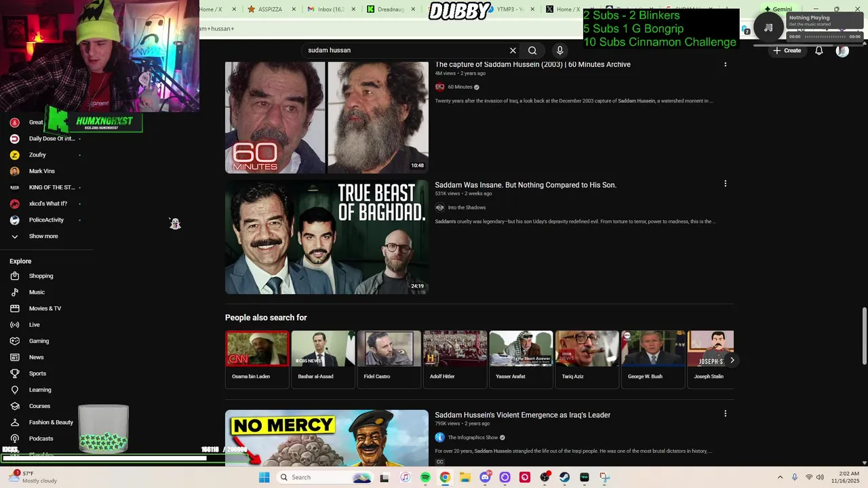Viewport: 868px width, 488px height.
Task: Open Windows Start menu
Action: (264, 477)
